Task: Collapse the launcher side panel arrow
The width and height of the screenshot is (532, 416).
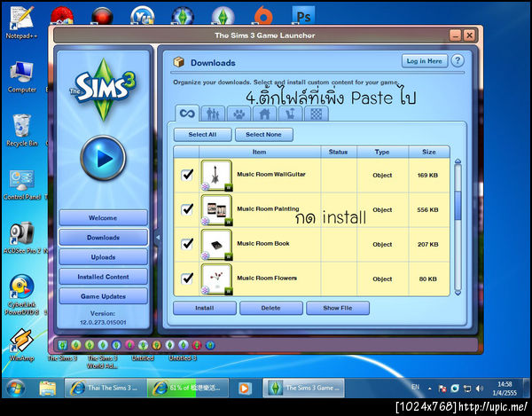Action: (158, 238)
